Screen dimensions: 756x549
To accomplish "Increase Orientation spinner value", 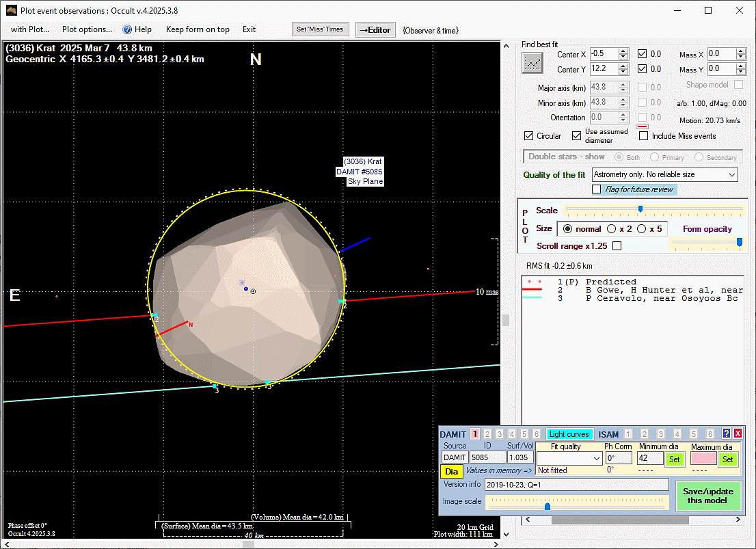I will (623, 114).
